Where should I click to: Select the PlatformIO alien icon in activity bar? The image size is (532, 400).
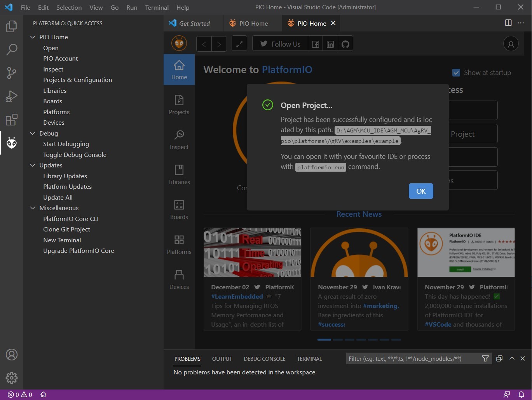tap(12, 143)
